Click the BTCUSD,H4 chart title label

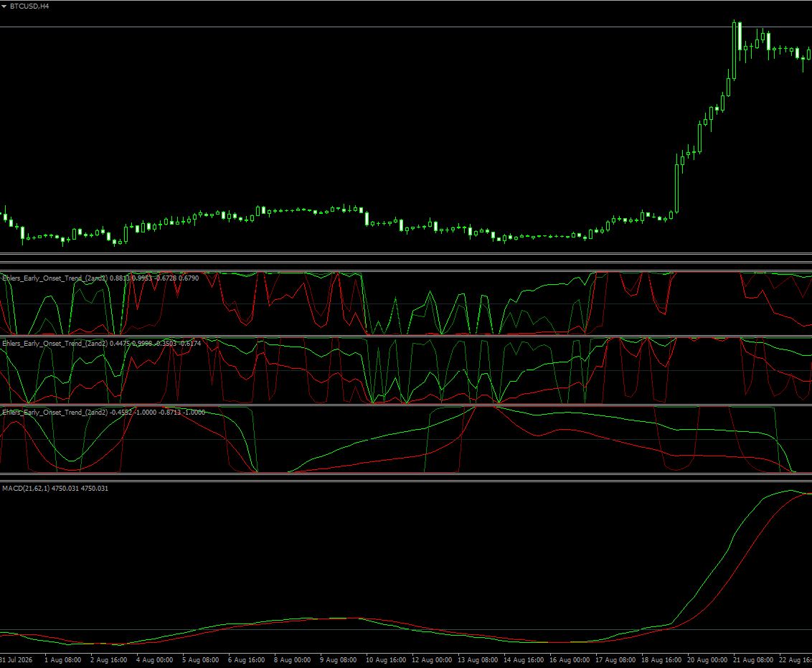(29, 6)
